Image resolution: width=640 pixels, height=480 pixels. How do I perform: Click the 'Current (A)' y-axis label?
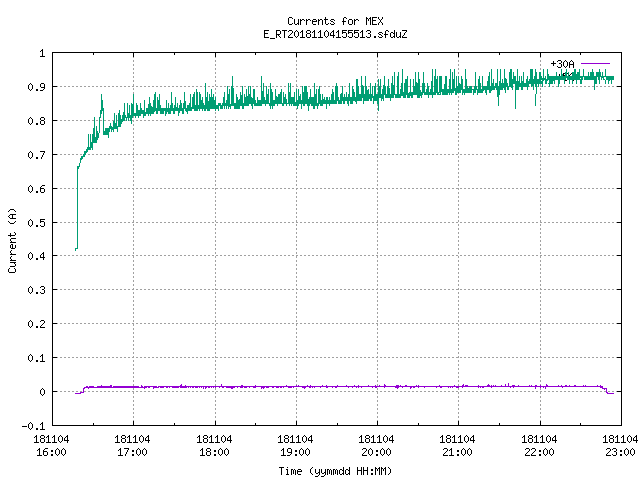(13, 240)
